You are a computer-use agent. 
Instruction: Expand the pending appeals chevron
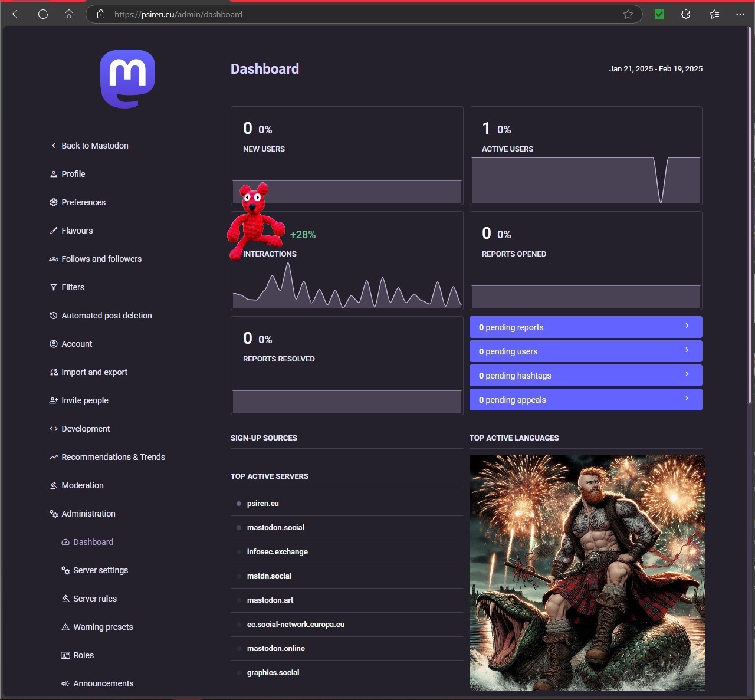click(x=687, y=399)
